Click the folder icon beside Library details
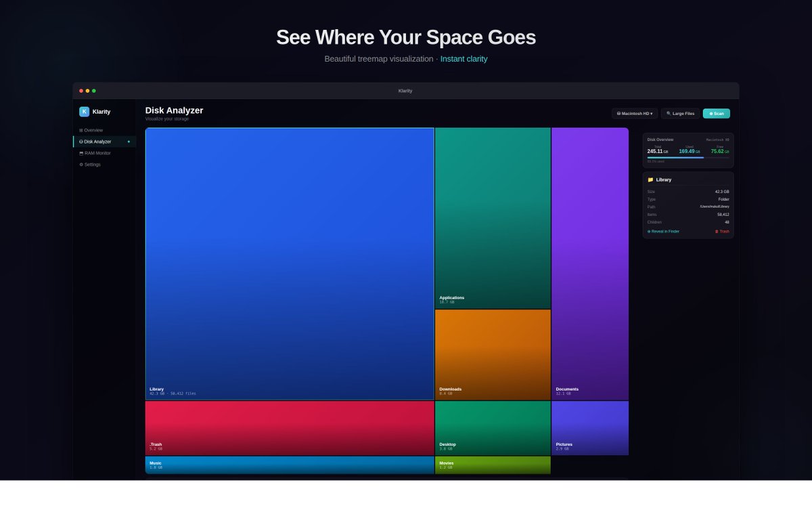This screenshot has width=812, height=508. [650, 179]
